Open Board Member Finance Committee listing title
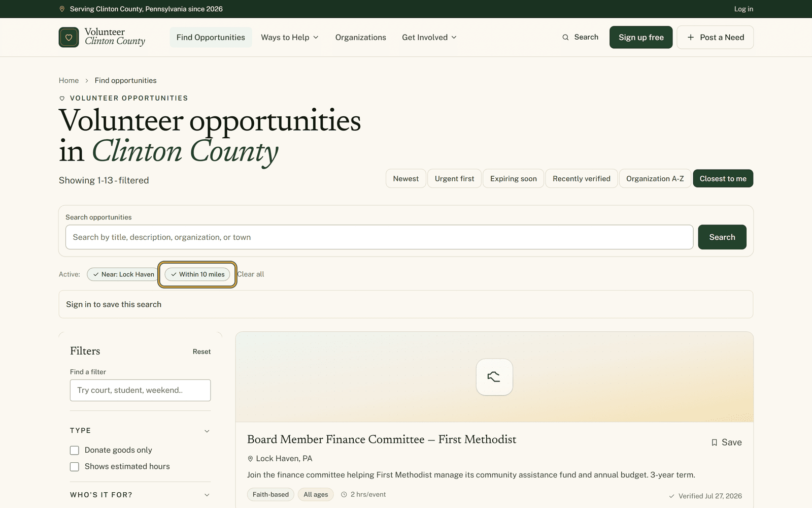The image size is (812, 508). point(382,439)
